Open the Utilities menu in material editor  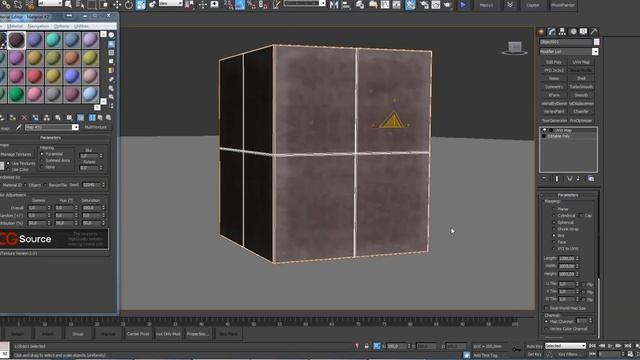click(81, 26)
